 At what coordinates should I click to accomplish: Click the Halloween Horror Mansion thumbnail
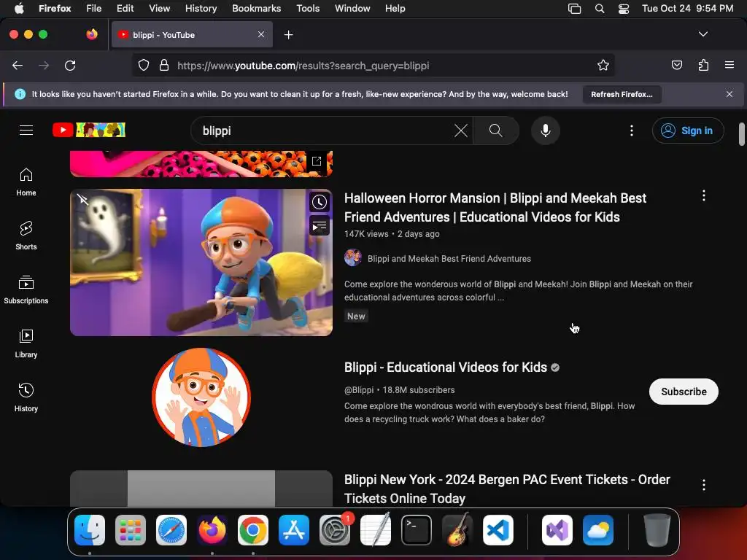201,262
